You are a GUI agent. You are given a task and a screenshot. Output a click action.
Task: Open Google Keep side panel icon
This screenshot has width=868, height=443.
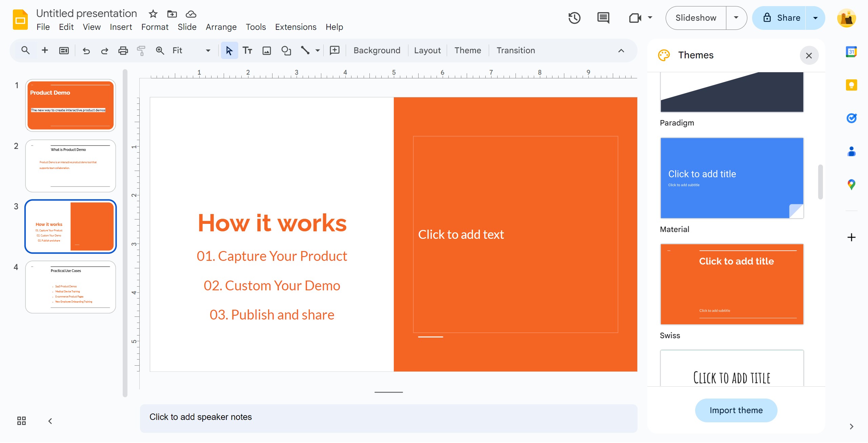(x=851, y=85)
